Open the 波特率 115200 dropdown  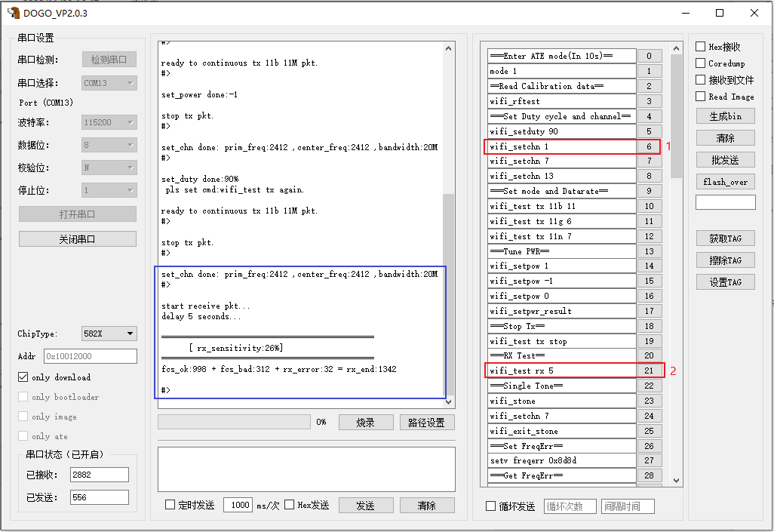click(109, 122)
